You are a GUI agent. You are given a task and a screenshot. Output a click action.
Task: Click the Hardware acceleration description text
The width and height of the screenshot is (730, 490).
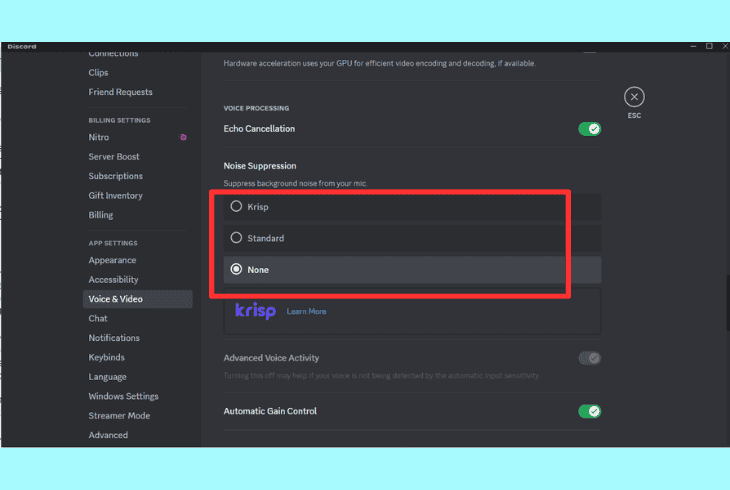[379, 63]
